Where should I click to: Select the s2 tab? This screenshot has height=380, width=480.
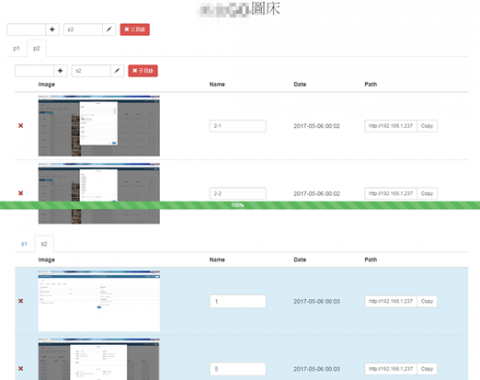click(44, 244)
